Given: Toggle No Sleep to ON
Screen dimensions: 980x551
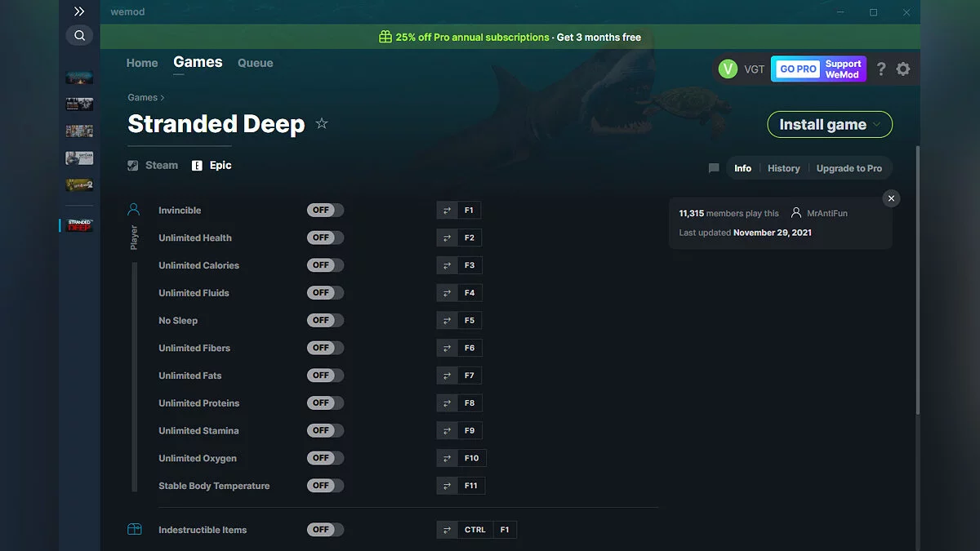Looking at the screenshot, I should click(x=325, y=320).
